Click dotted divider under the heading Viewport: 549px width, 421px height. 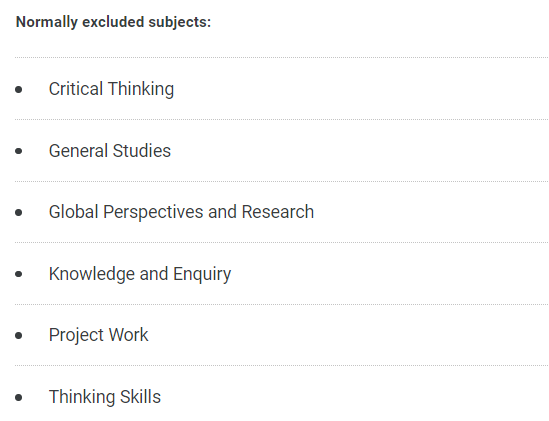[x=282, y=57]
